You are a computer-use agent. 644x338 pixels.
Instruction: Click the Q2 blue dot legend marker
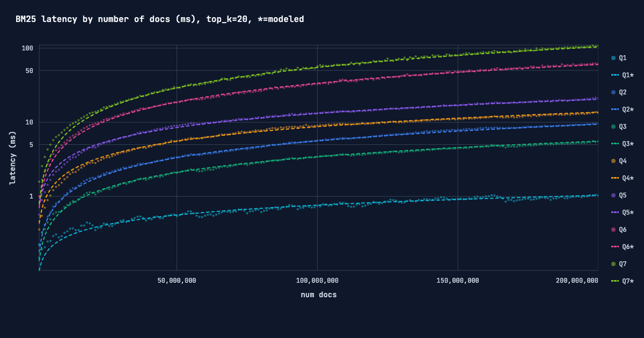click(613, 92)
